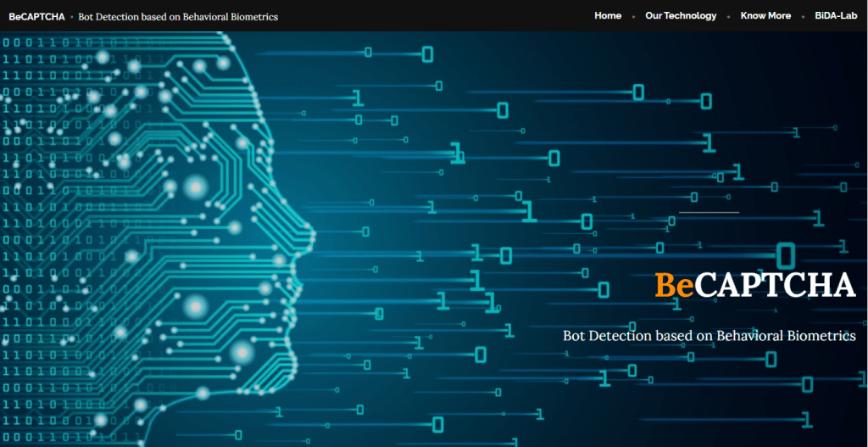Click the thin white line above hero logo
This screenshot has width=868, height=447.
click(x=709, y=212)
